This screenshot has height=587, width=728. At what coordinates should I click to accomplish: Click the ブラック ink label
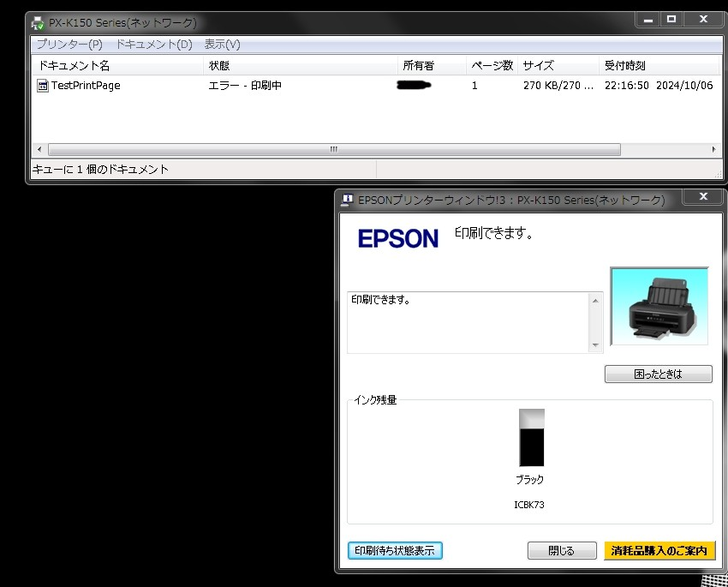pos(530,480)
